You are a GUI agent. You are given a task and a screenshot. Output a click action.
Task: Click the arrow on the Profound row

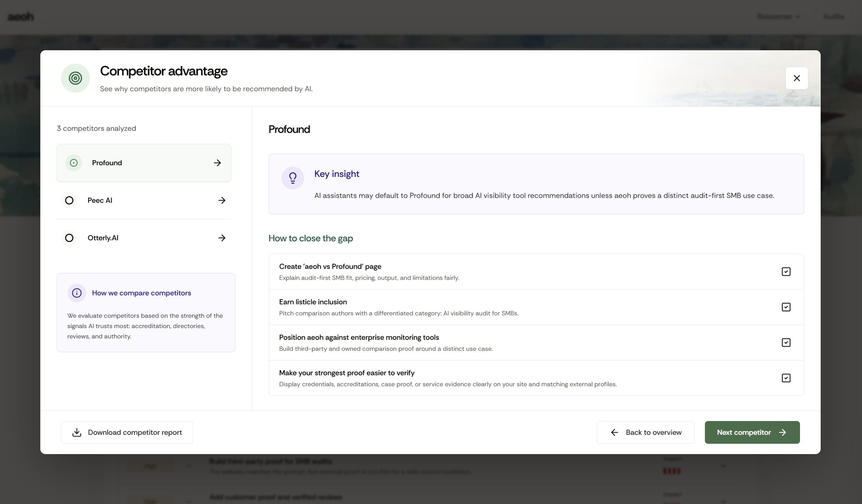click(217, 163)
